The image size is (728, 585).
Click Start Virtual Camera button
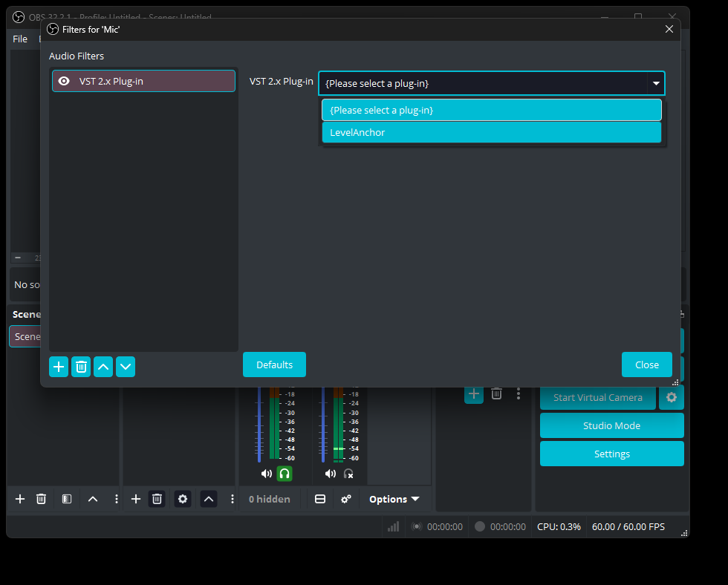[x=597, y=398]
